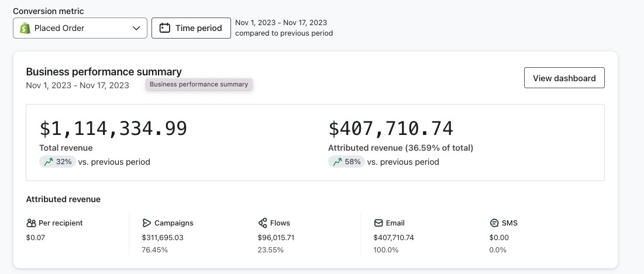Click the attributed revenue trend arrow icon
The image size is (644, 274).
pos(337,162)
